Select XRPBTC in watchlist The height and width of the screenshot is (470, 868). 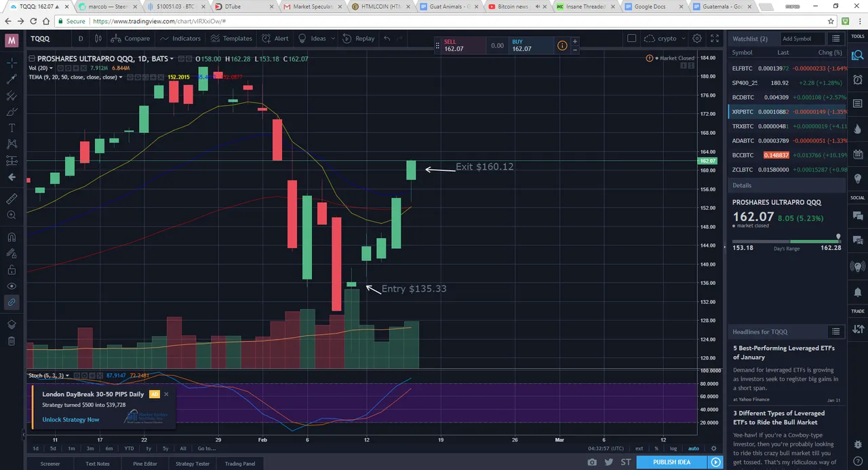click(787, 112)
